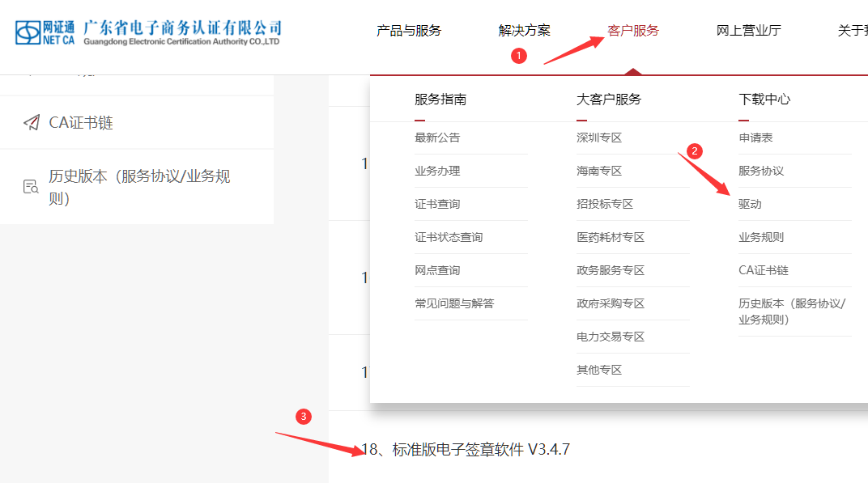868x483 pixels.
Task: Select 最新公告 under 服务指南
Action: pyautogui.click(x=437, y=138)
